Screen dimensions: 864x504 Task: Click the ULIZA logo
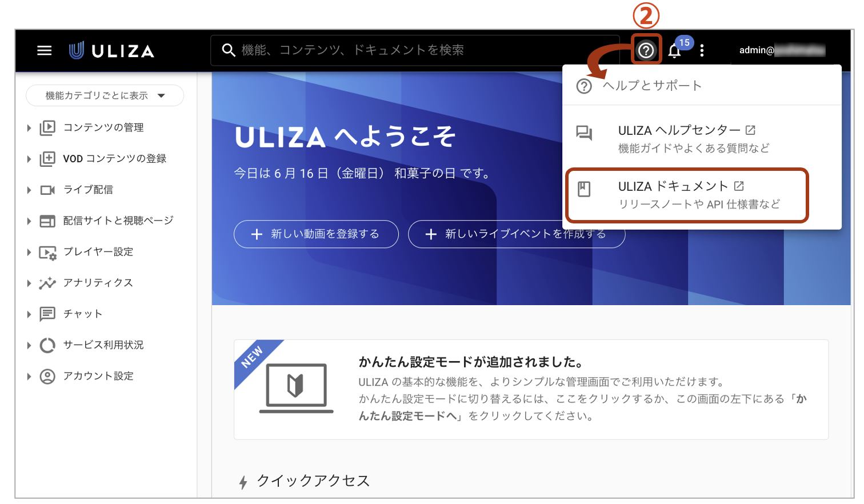[111, 50]
